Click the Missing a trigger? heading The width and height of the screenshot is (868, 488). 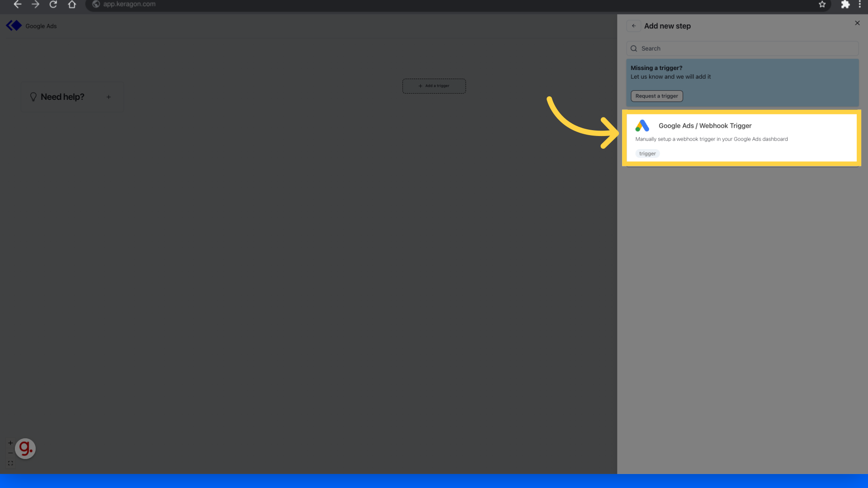pos(656,68)
